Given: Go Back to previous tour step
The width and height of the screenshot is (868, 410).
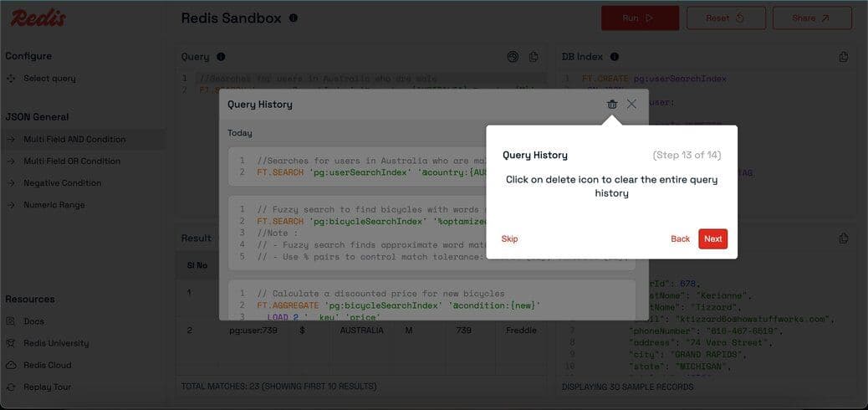Looking at the screenshot, I should [680, 238].
